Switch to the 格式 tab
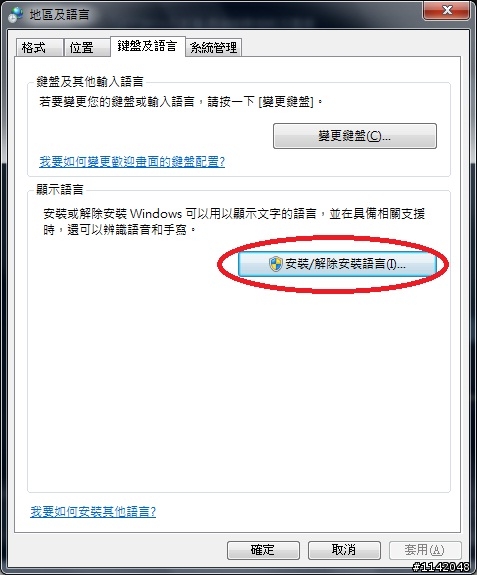 click(39, 48)
